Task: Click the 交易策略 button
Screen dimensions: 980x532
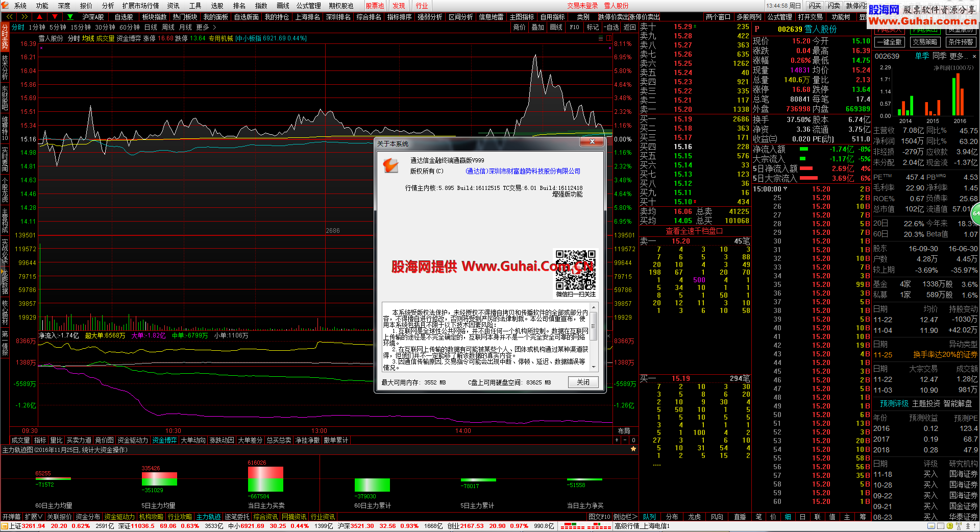Action: click(925, 42)
